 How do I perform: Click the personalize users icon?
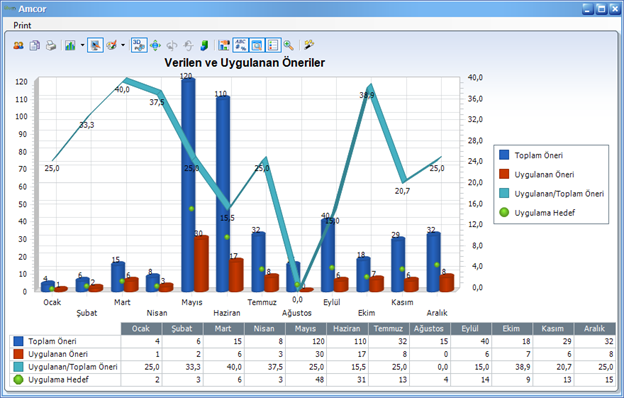18,45
